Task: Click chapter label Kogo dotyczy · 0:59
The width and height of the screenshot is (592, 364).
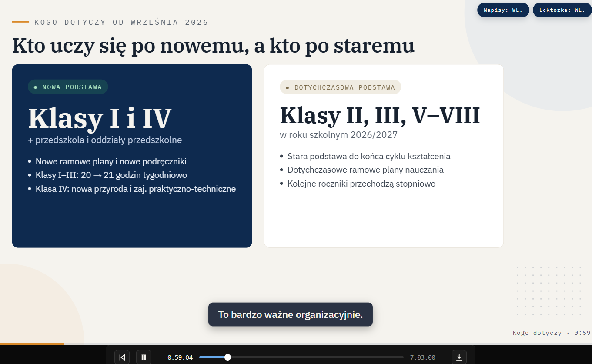Action: 552,333
